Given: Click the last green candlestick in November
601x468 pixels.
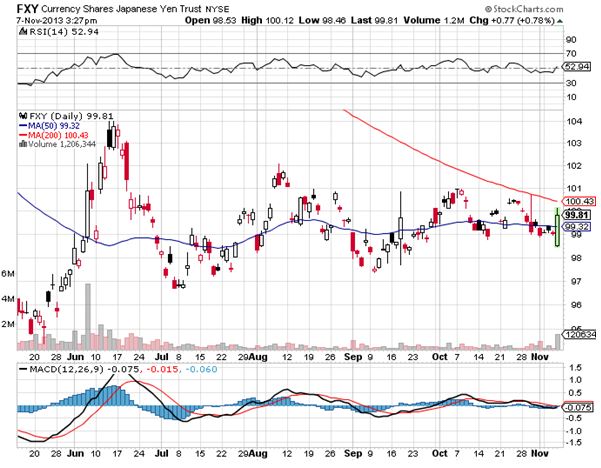Looking at the screenshot, I should coord(557,227).
